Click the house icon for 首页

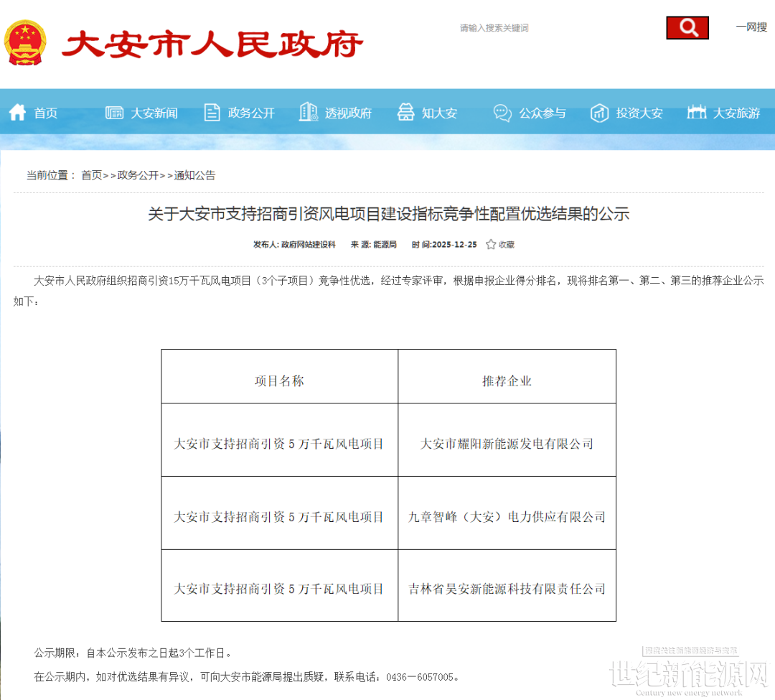[17, 113]
